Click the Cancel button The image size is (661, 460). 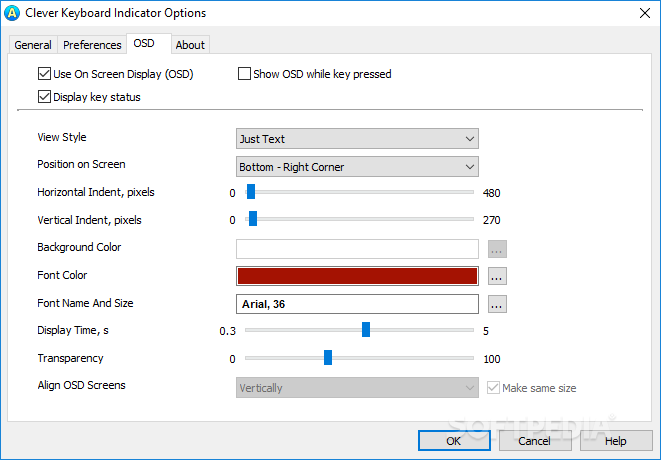pyautogui.click(x=535, y=441)
